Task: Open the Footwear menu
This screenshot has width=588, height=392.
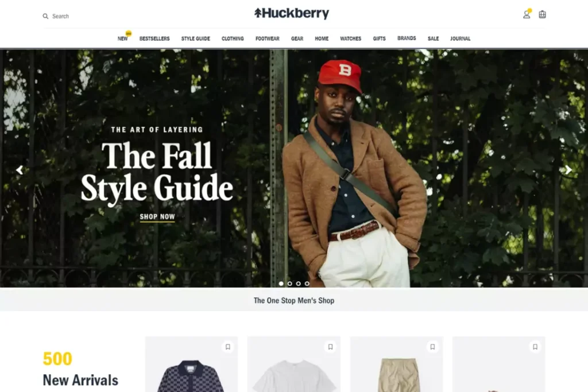Action: [x=268, y=38]
